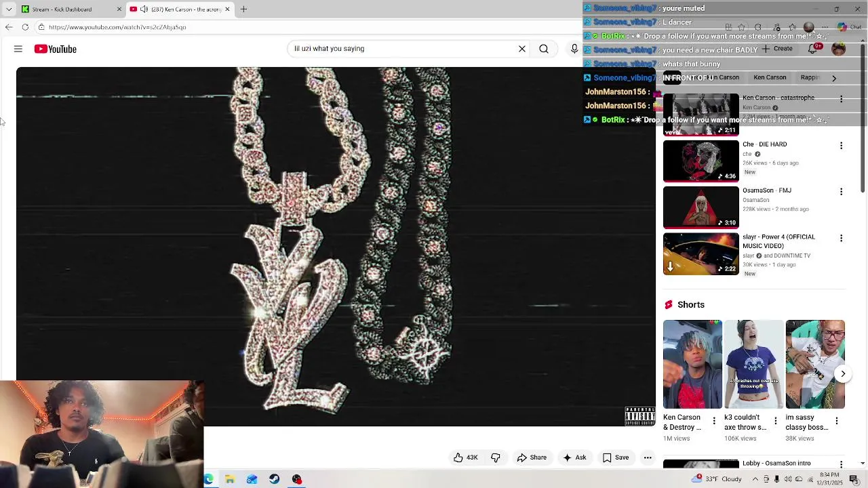Clear the search text with the X
The height and width of the screenshot is (488, 868).
tap(522, 49)
